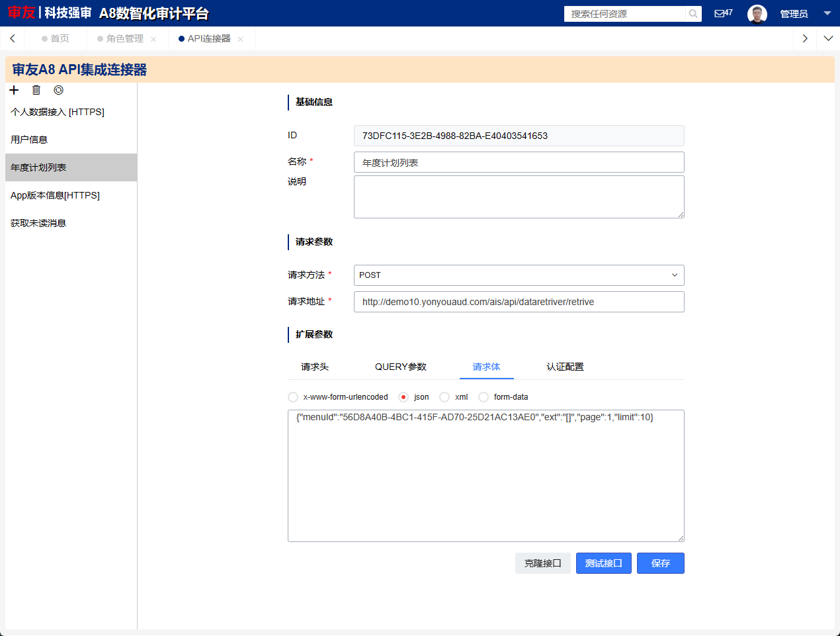The width and height of the screenshot is (840, 636).
Task: Click the trash delete icon
Action: click(36, 90)
